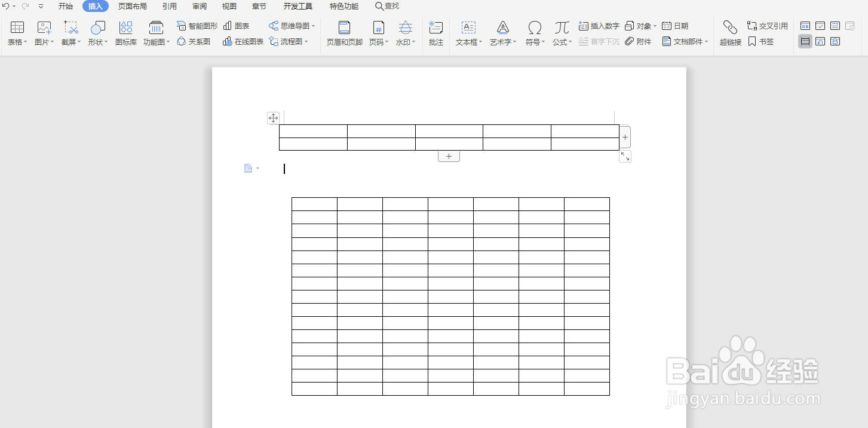868x428 pixels.
Task: Go to the 审阅 tab
Action: pos(200,6)
